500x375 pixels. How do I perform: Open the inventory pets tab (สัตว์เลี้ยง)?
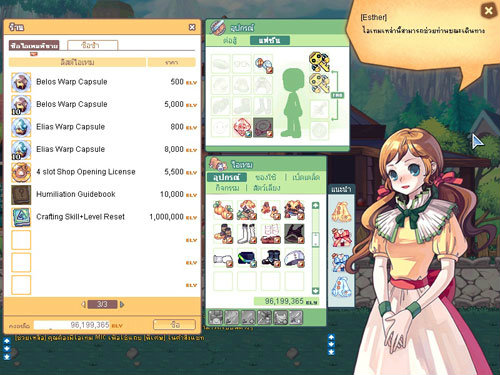tap(266, 188)
